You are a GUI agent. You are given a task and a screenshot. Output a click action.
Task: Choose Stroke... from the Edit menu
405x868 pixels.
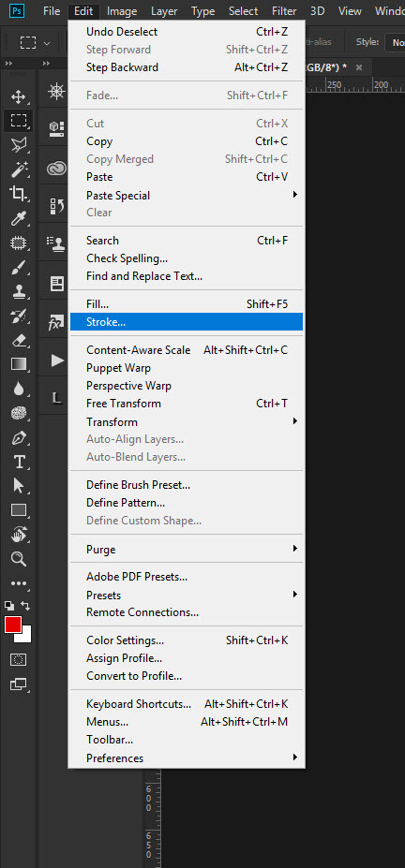pos(187,321)
